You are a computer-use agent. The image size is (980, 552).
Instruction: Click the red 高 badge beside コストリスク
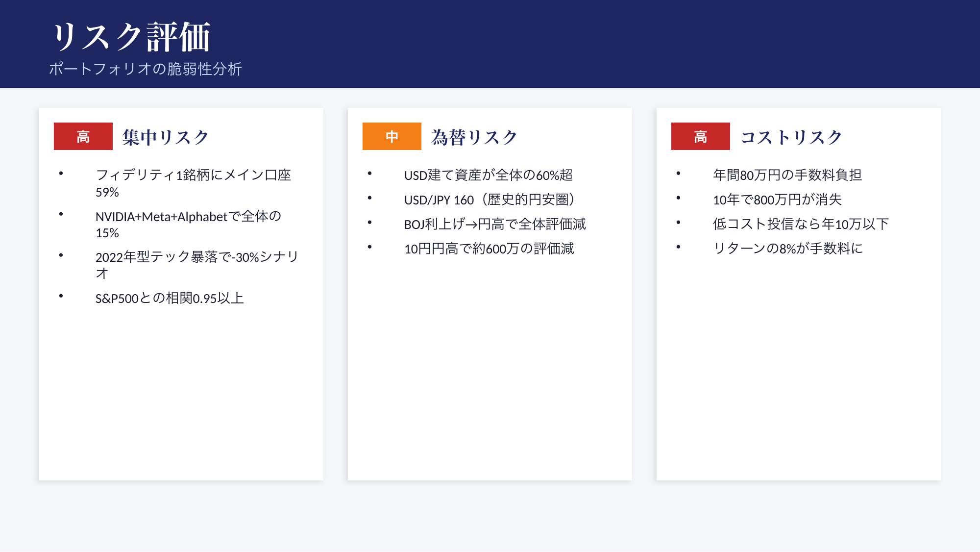coord(700,136)
